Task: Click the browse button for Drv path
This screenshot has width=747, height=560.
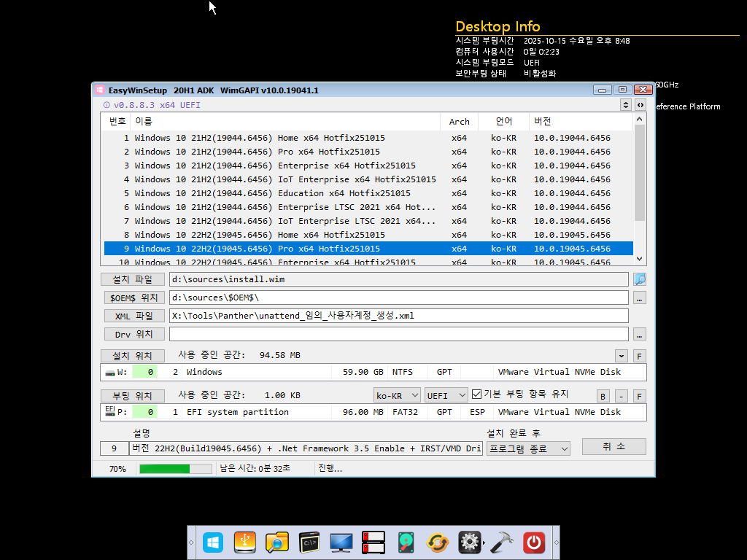Action: coord(639,334)
